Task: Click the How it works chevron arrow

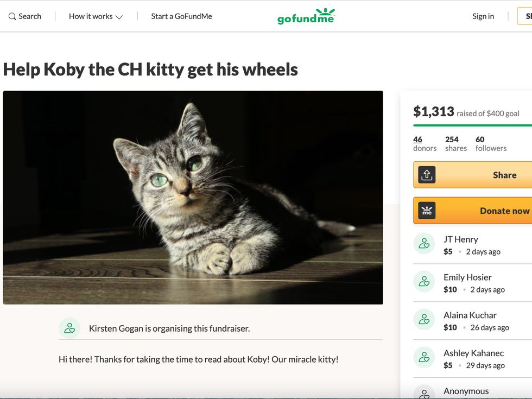Action: pyautogui.click(x=119, y=17)
